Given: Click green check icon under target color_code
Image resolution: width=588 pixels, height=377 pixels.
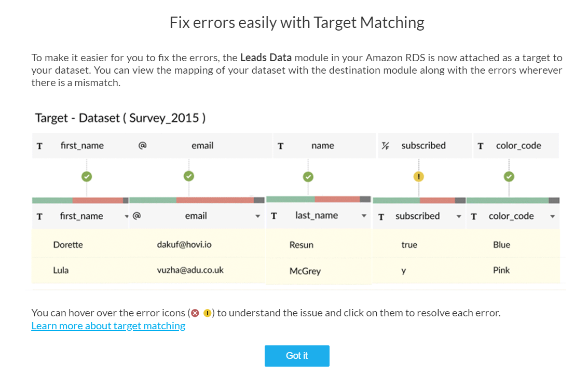Looking at the screenshot, I should (509, 176).
